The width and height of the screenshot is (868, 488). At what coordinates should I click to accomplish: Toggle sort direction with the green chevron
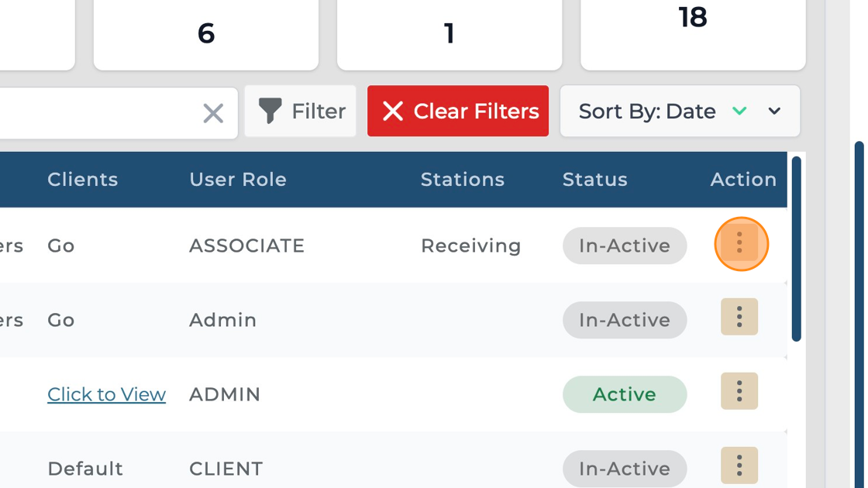[x=739, y=112]
